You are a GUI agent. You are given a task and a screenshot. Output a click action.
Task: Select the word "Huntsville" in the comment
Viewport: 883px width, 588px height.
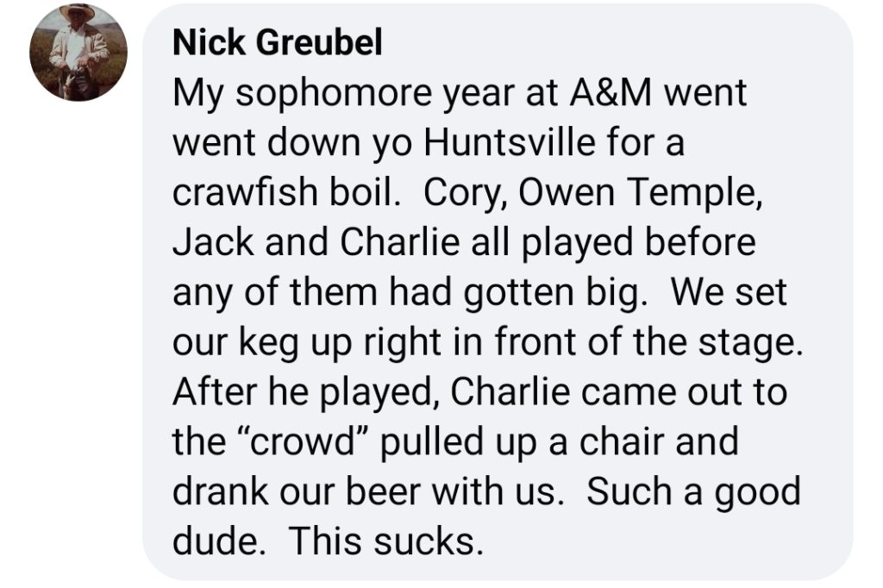click(509, 142)
